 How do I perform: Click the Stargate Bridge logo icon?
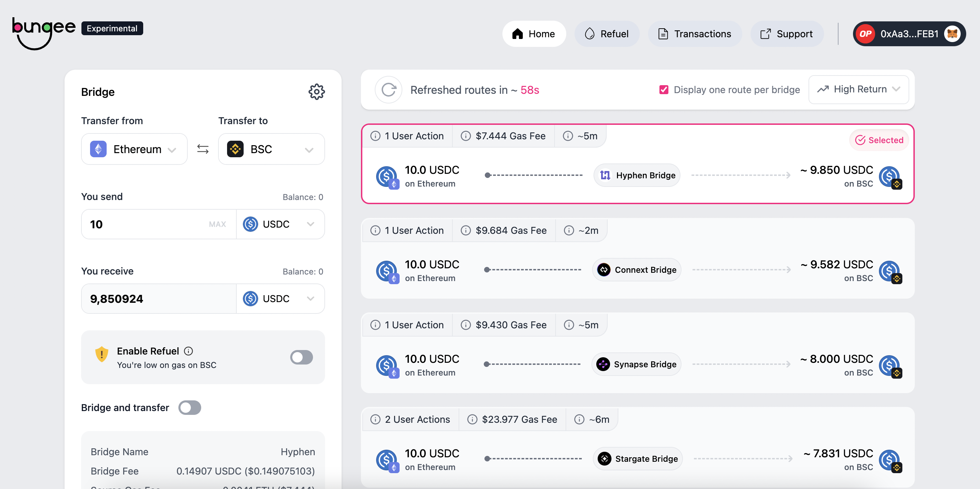[x=605, y=459]
